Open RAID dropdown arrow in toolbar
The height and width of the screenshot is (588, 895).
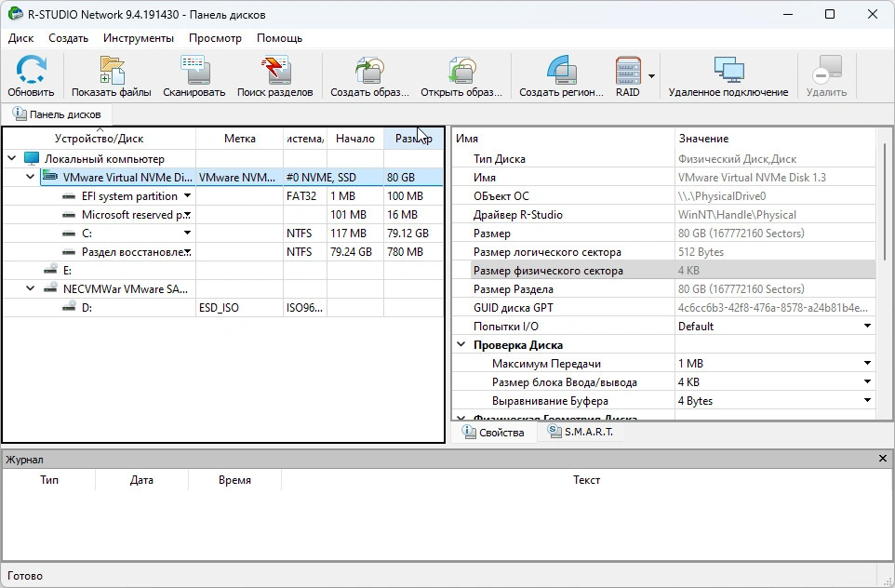[651, 76]
